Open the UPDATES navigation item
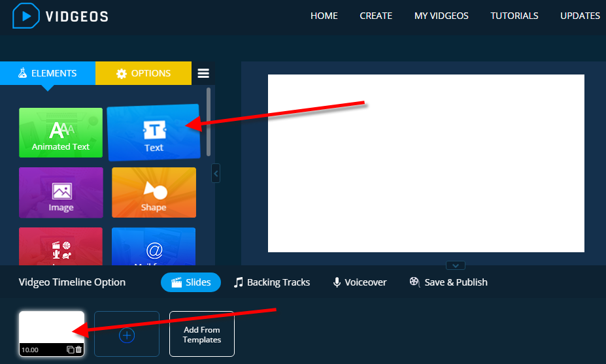606x364 pixels. pyautogui.click(x=580, y=16)
